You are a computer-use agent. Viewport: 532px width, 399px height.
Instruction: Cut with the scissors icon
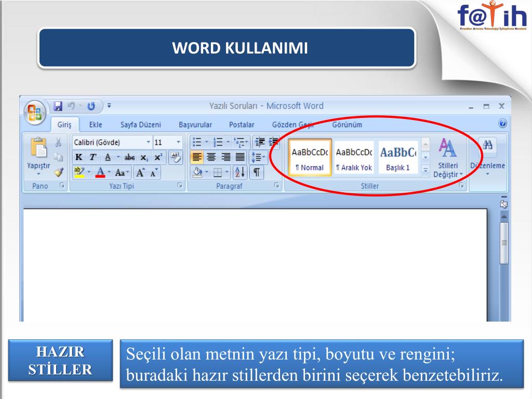[x=58, y=142]
